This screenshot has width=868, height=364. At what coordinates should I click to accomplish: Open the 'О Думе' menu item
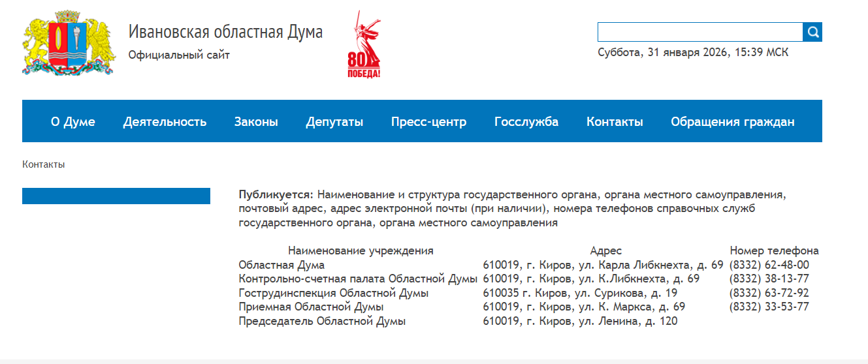pos(73,122)
